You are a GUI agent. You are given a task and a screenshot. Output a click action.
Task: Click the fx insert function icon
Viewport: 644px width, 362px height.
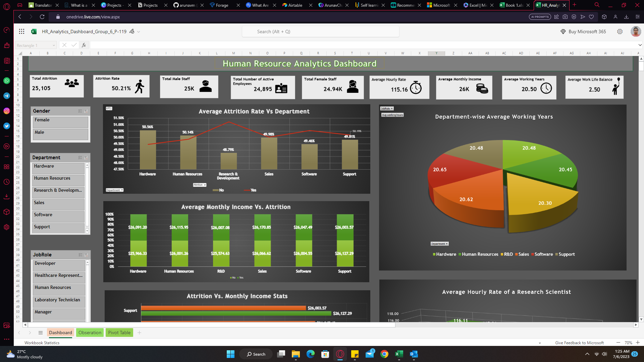click(84, 45)
